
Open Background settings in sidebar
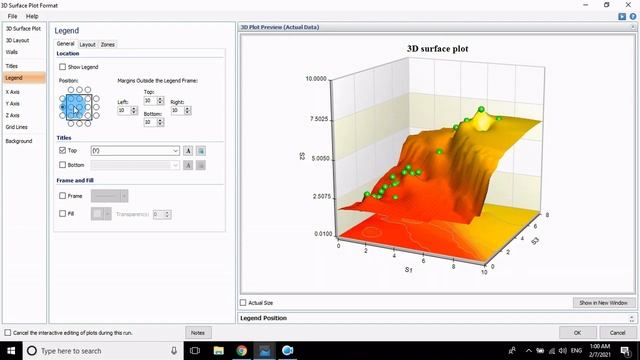(x=19, y=141)
